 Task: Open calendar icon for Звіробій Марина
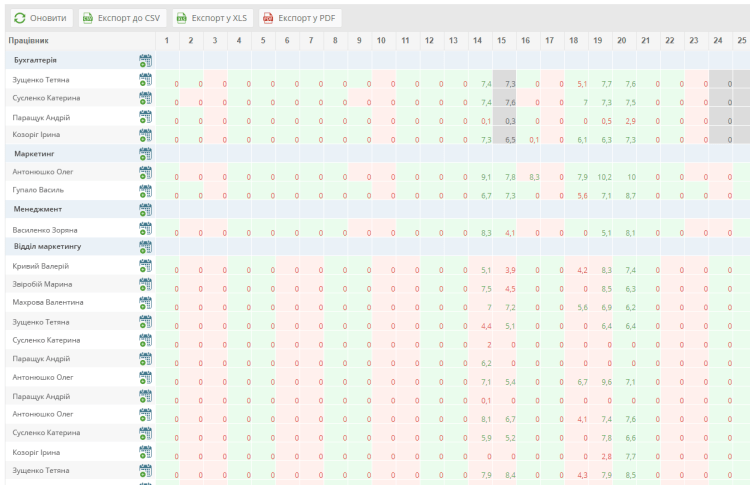(x=145, y=284)
